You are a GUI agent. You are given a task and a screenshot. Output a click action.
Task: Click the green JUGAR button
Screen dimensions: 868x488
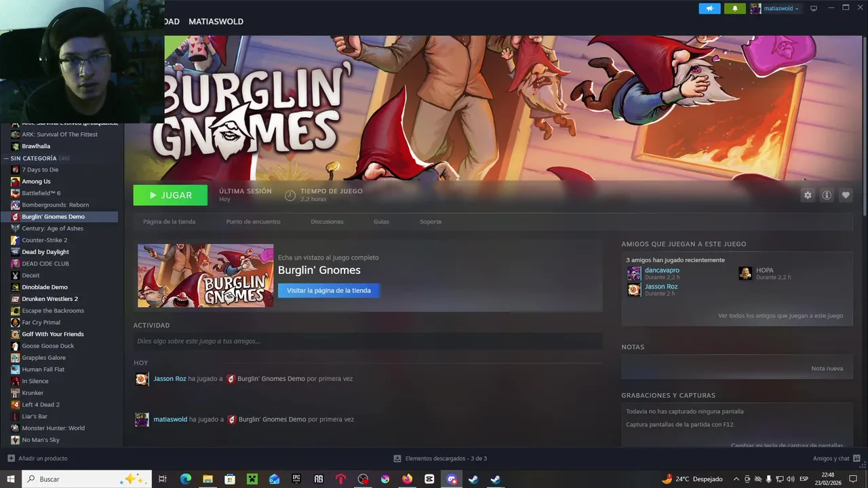click(170, 195)
